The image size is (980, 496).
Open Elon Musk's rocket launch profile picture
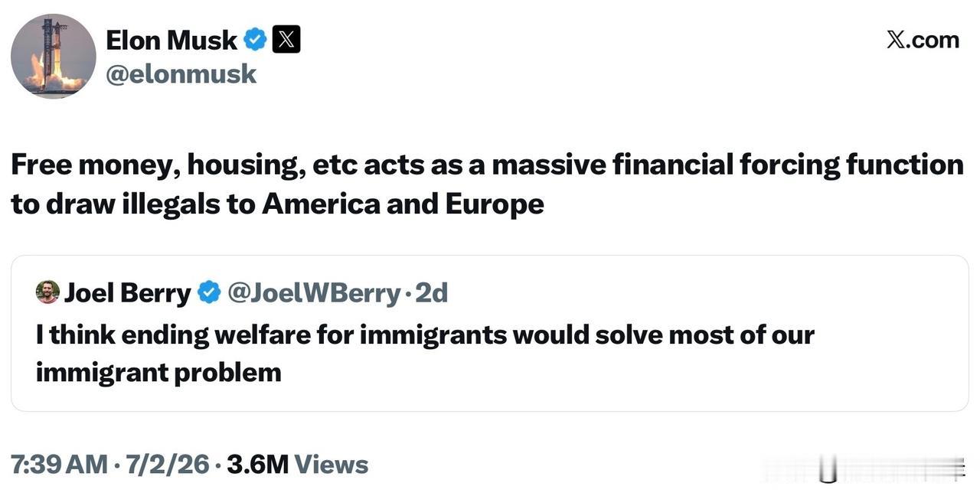54,56
